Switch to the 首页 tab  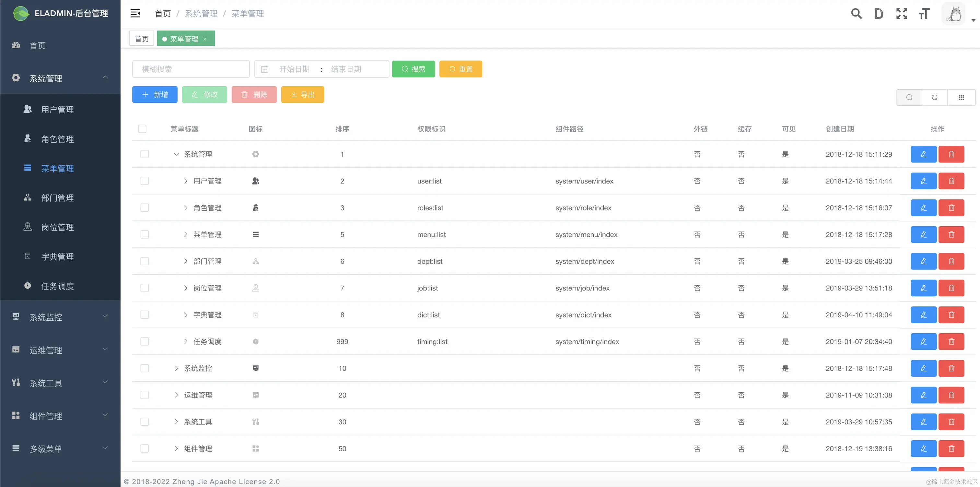tap(141, 39)
